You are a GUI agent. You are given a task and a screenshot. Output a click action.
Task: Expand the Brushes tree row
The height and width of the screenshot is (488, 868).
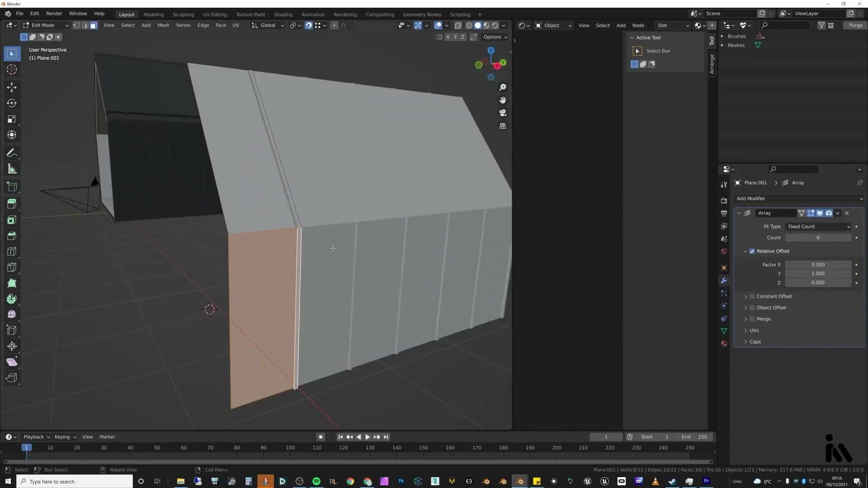pos(722,36)
